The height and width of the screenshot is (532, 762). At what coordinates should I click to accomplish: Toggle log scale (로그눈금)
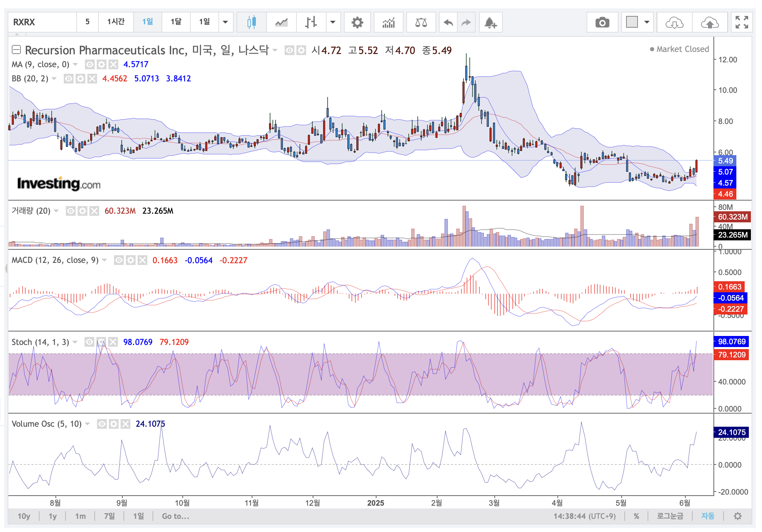670,516
